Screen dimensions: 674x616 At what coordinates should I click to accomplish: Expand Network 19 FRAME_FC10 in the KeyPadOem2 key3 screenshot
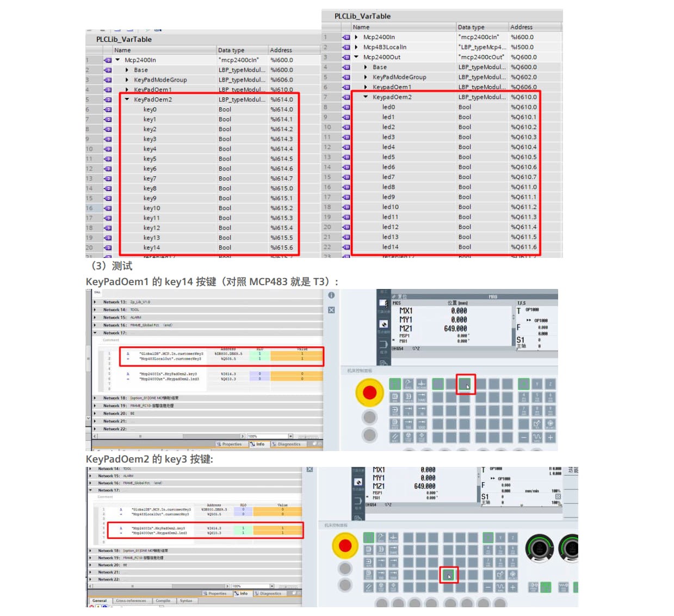[x=90, y=558]
